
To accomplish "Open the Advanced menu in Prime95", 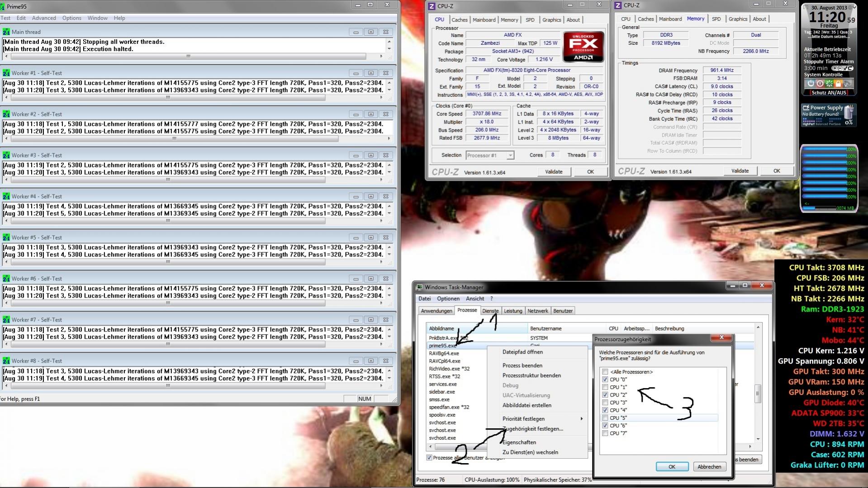I will point(44,18).
